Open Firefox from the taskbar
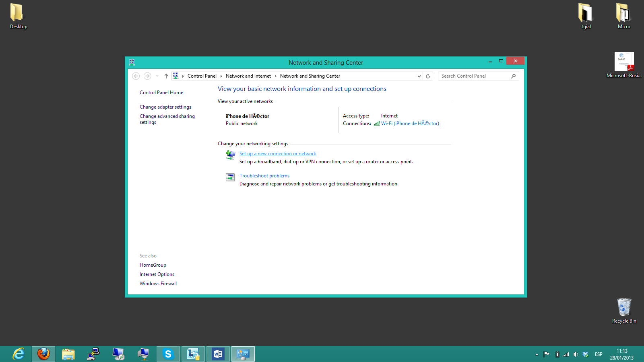 (43, 354)
